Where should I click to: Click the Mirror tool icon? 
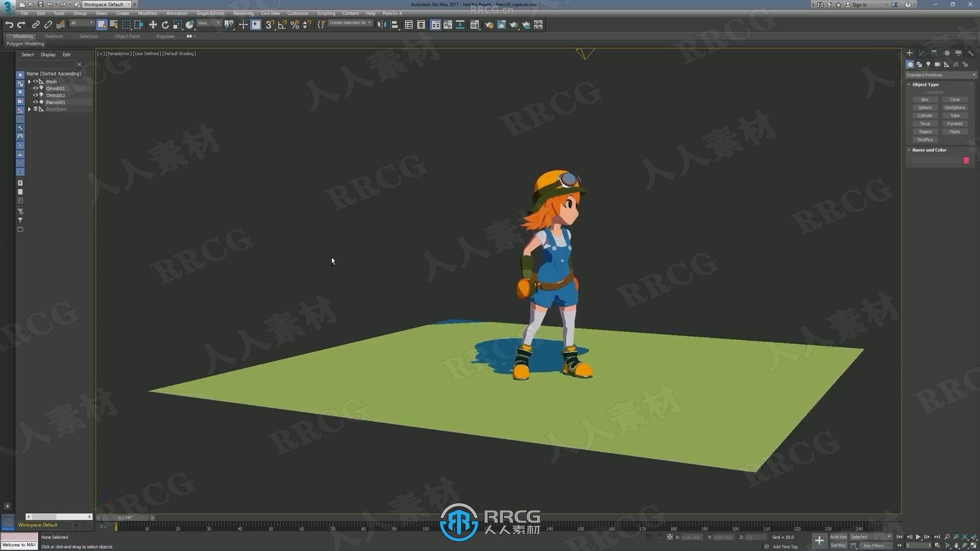click(x=382, y=24)
